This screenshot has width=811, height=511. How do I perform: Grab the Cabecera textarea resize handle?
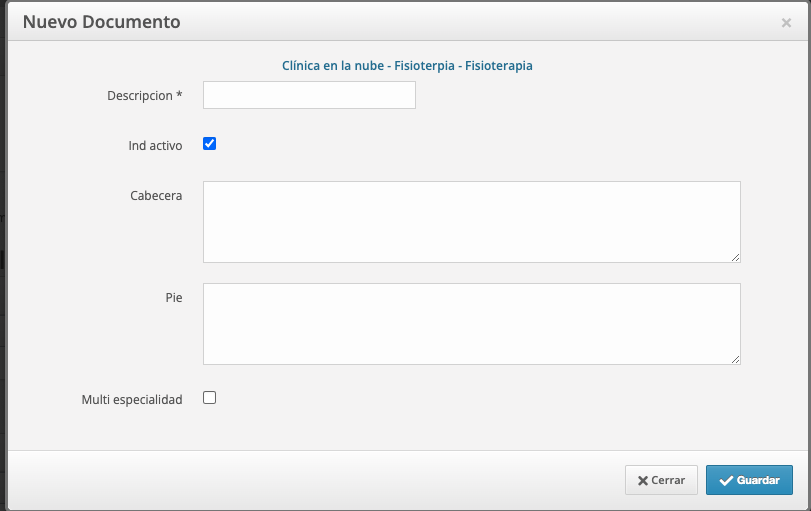coord(735,257)
